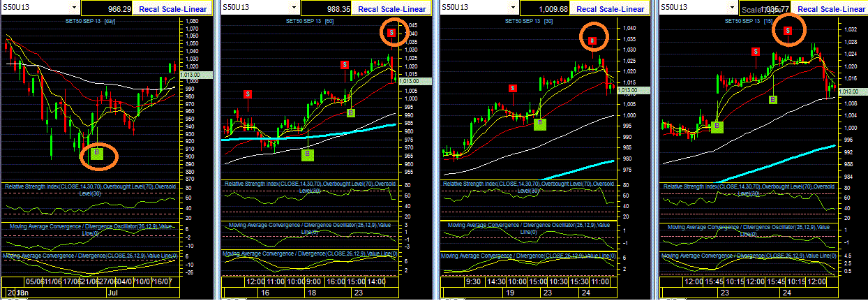Click the green B buy marker in the day chart
The image size is (868, 301).
point(98,153)
